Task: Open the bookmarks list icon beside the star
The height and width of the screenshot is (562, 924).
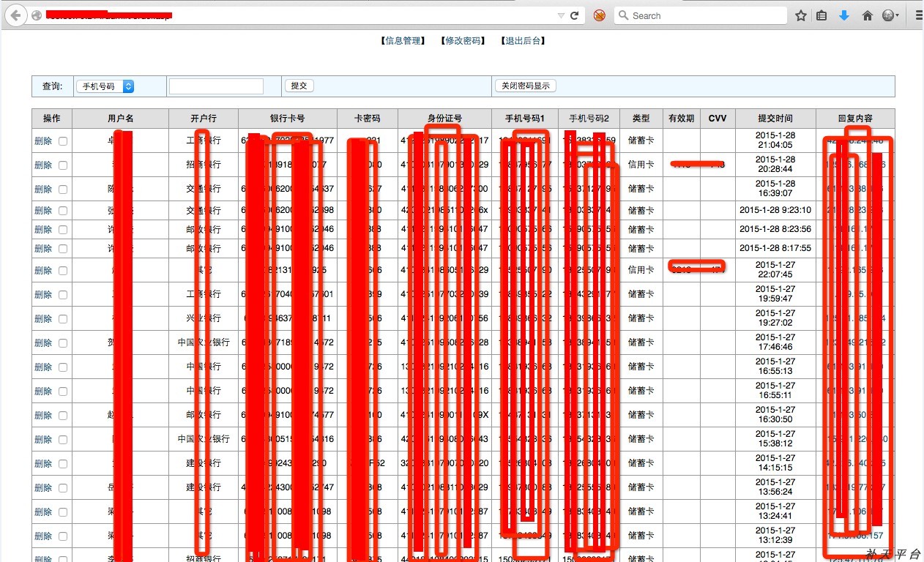Action: 822,15
